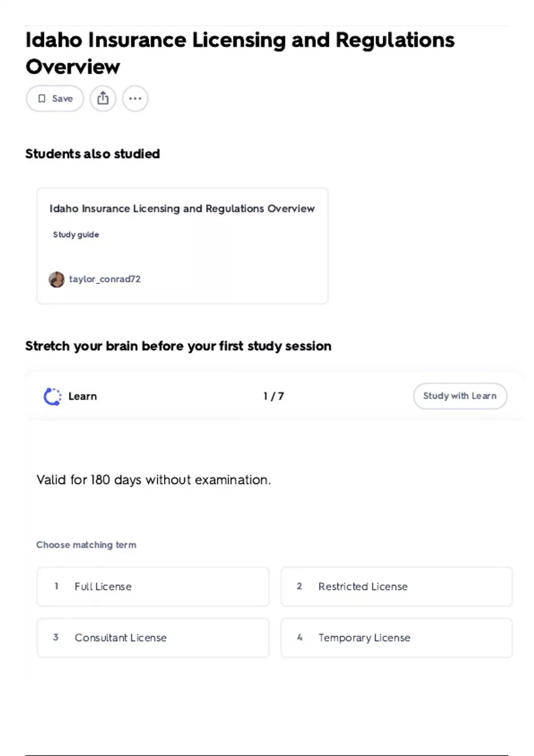The height and width of the screenshot is (756, 534).
Task: Click the number 4 badge on Temporary License
Action: (x=299, y=637)
